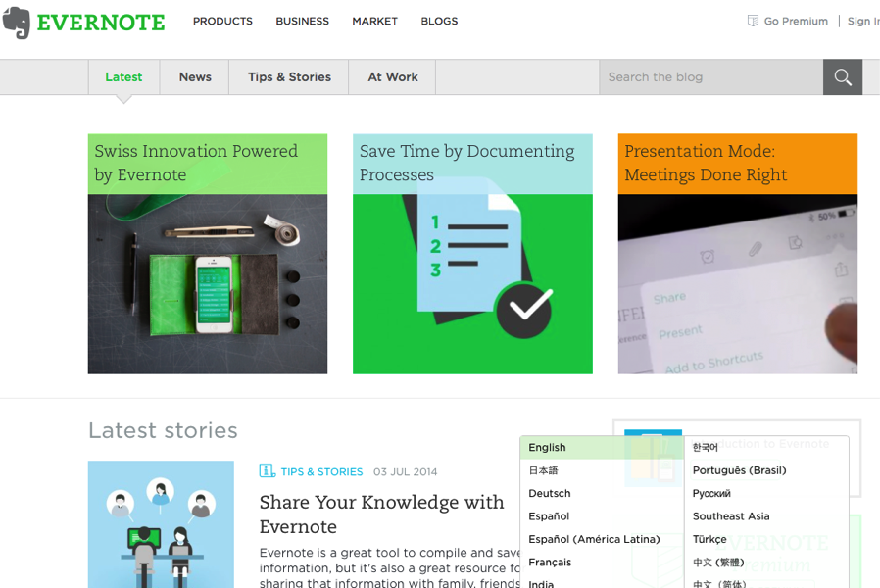Image resolution: width=880 pixels, height=588 pixels.
Task: Select the Tips & Stories tab
Action: click(x=289, y=76)
